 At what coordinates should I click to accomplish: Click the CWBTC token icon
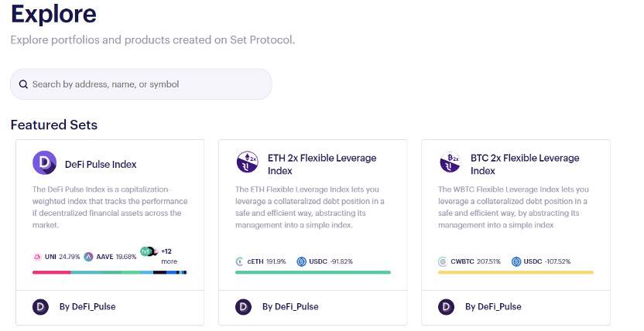tap(442, 261)
